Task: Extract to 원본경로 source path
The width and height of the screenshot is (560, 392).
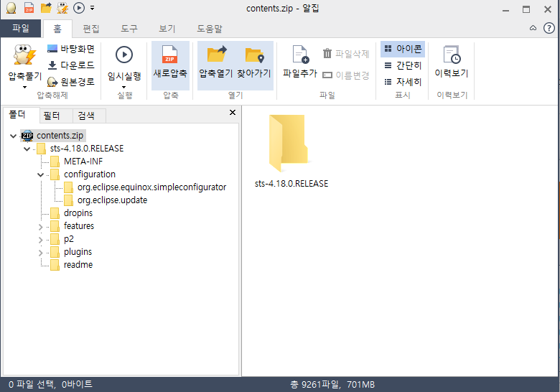Action: pos(70,82)
